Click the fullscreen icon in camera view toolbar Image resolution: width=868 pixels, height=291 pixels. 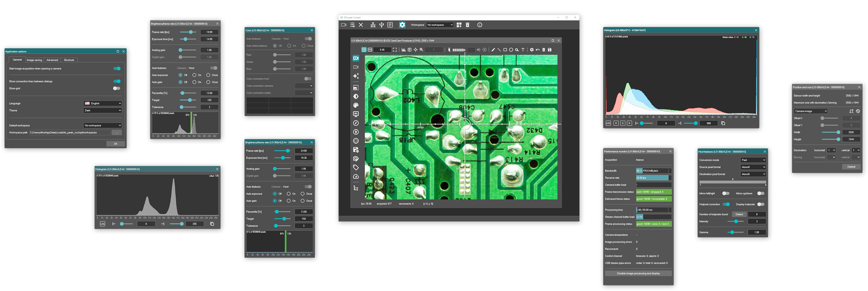click(395, 50)
